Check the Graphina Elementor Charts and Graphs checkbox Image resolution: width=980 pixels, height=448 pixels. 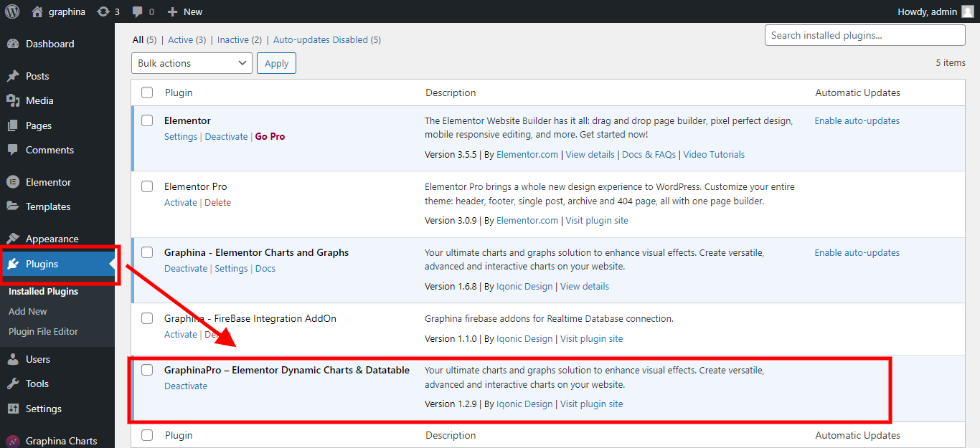147,252
